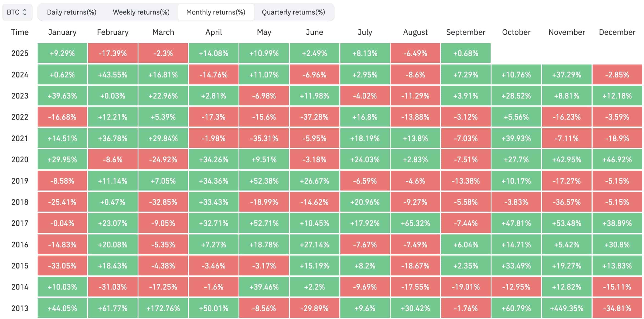Click the 2024 February +43.55% cell
This screenshot has height=319, width=644.
coord(113,75)
